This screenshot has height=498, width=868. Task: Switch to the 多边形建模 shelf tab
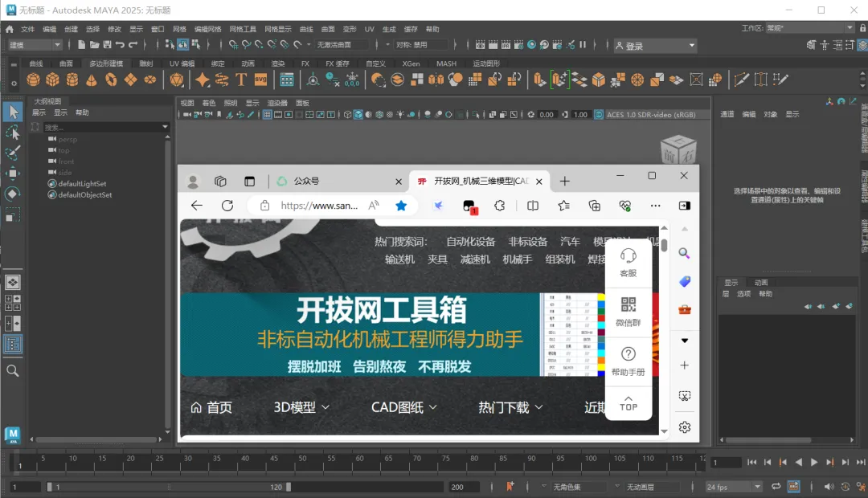point(106,63)
